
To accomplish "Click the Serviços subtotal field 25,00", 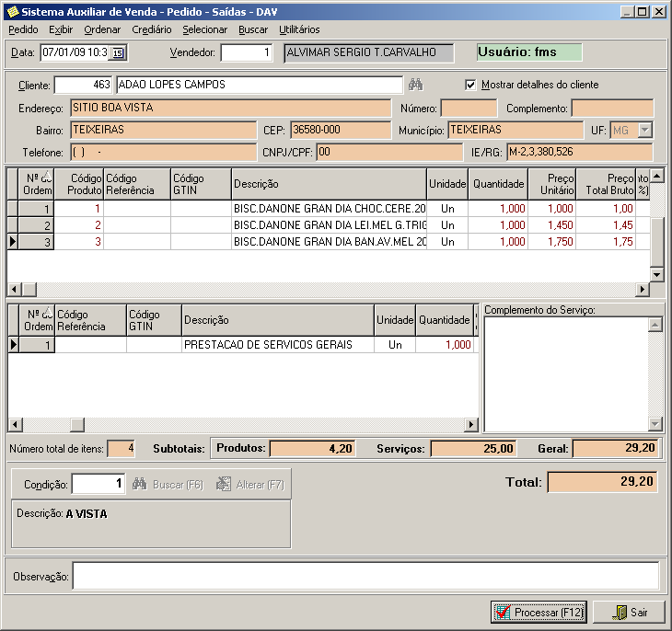I will click(x=473, y=449).
